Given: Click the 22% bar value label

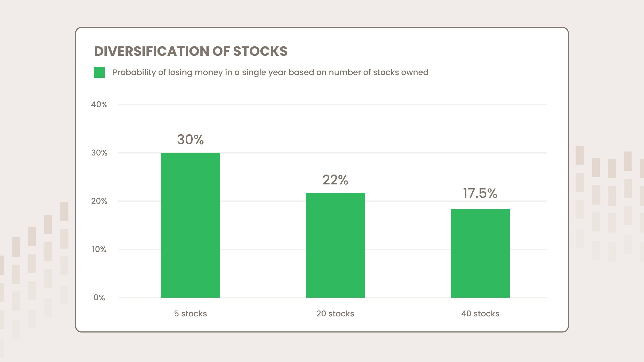Looking at the screenshot, I should [335, 180].
